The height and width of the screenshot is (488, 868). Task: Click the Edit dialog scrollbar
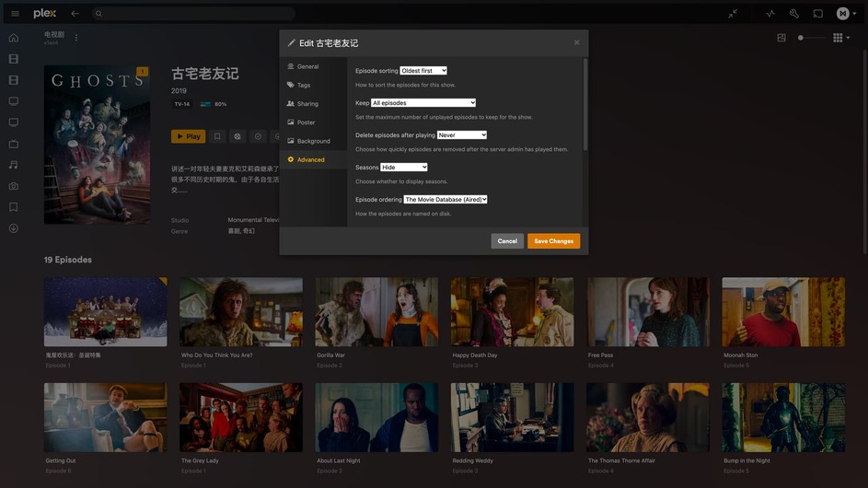click(584, 105)
